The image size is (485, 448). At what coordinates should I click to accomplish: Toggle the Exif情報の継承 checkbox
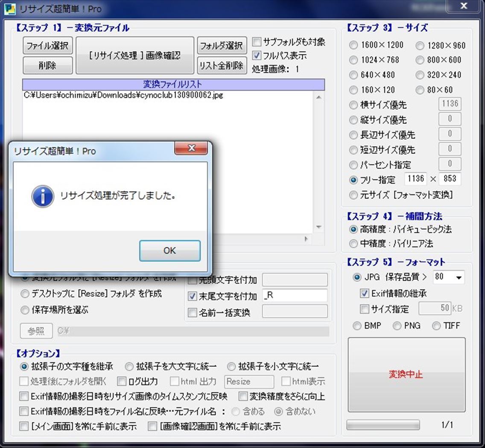click(364, 293)
